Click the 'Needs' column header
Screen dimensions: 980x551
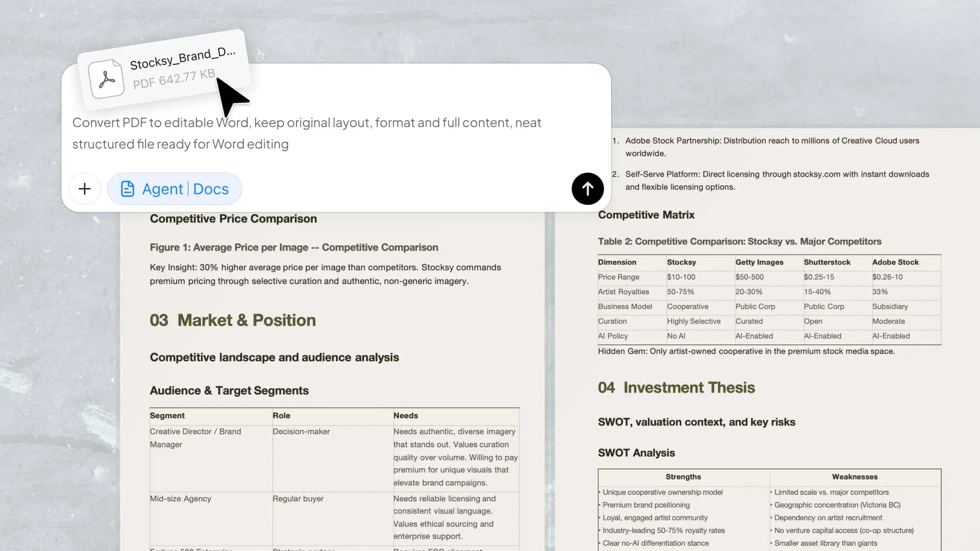405,415
